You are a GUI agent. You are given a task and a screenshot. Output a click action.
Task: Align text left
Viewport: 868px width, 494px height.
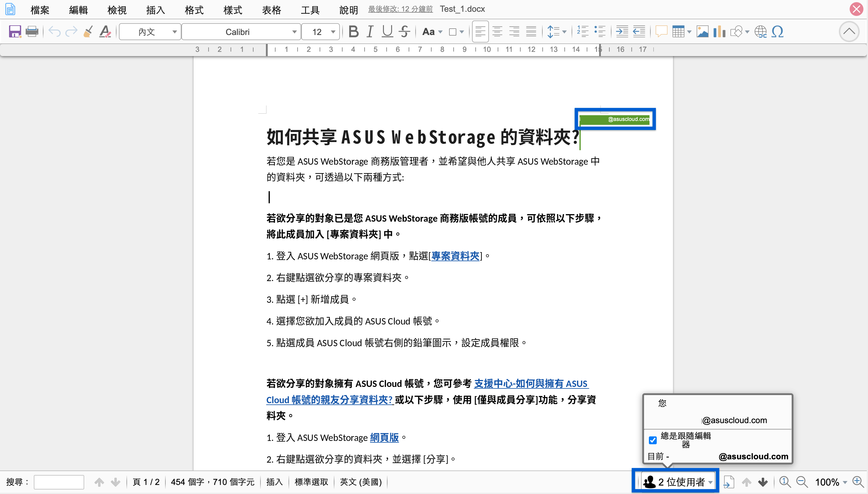[x=480, y=32]
